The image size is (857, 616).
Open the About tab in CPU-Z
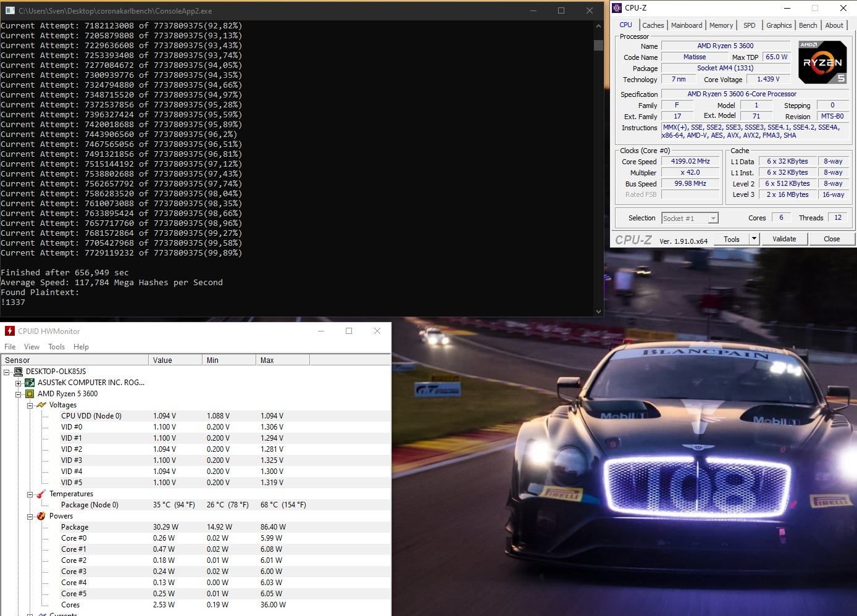(834, 25)
